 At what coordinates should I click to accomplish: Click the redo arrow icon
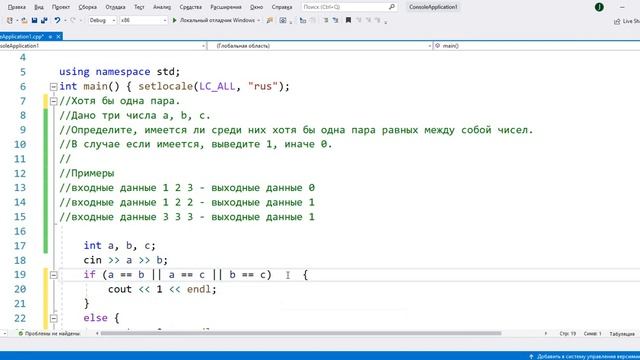73,20
